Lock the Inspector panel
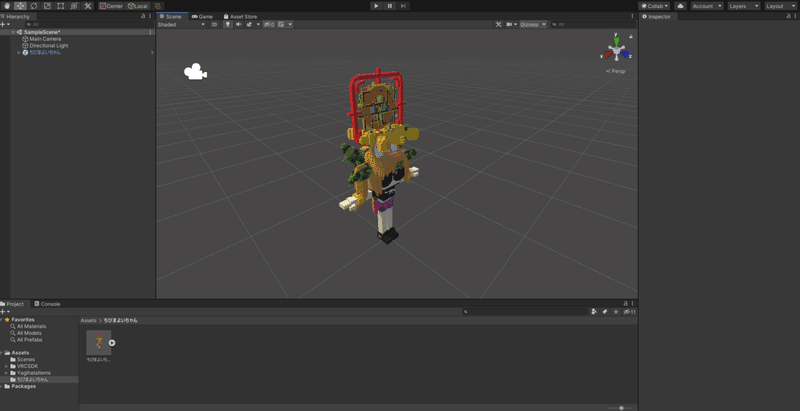 [788, 16]
